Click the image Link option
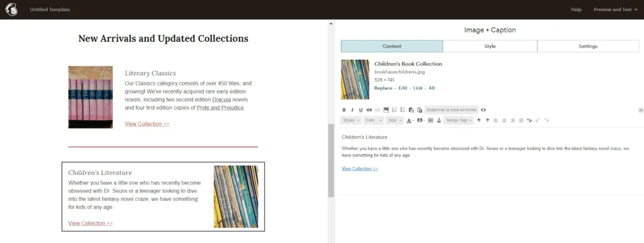 [418, 88]
